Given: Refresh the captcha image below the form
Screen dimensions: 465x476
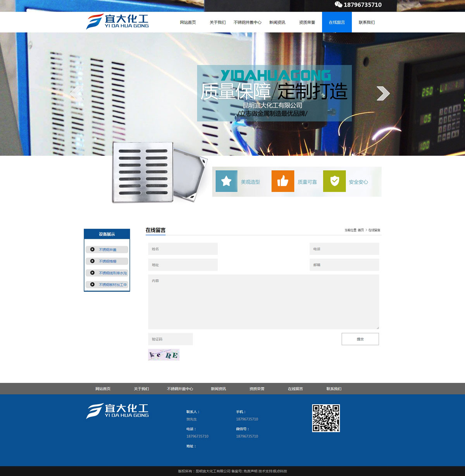Looking at the screenshot, I should point(164,355).
